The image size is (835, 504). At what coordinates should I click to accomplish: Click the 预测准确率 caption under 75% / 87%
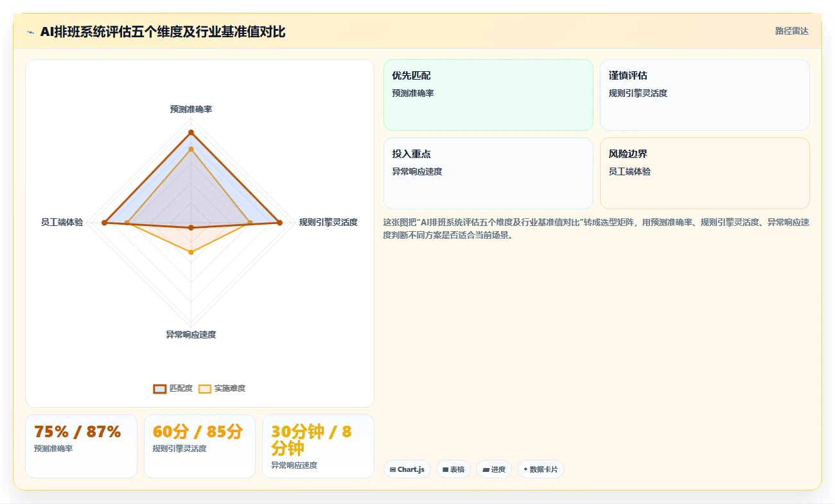tap(53, 449)
